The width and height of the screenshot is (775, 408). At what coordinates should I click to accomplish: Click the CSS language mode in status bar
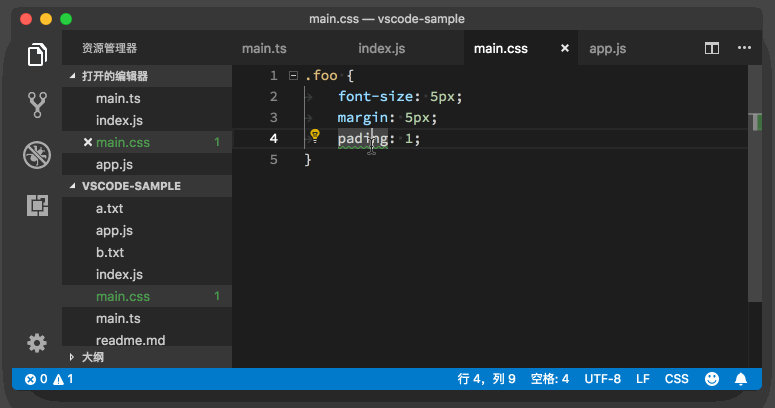point(677,379)
